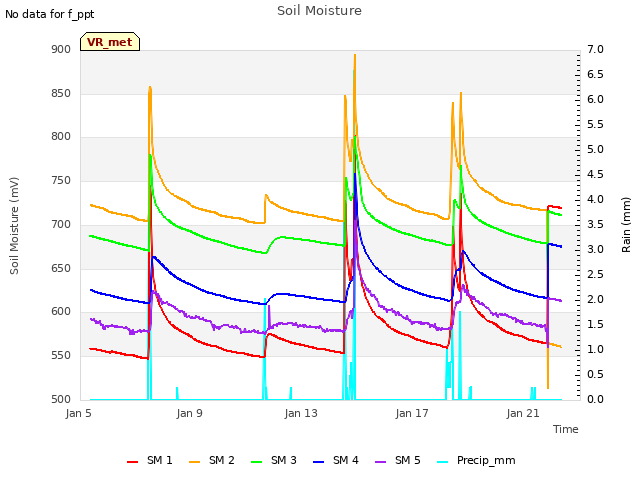Click the 900 left-axis tick label
640x480 pixels.
click(x=61, y=49)
